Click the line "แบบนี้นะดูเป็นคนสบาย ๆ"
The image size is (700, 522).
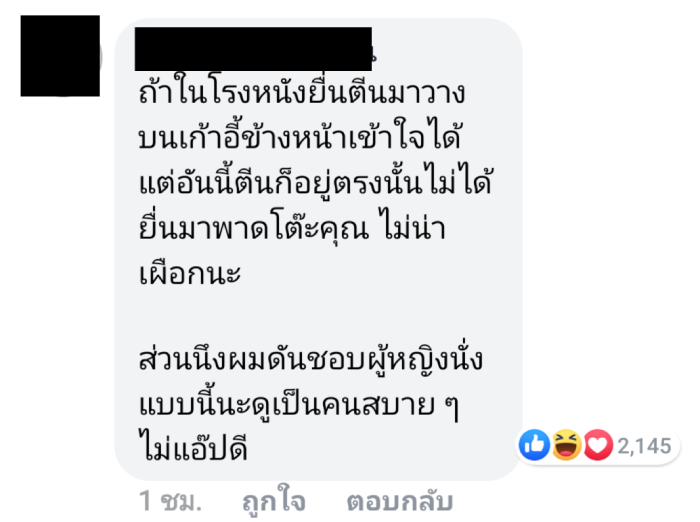coord(299,405)
